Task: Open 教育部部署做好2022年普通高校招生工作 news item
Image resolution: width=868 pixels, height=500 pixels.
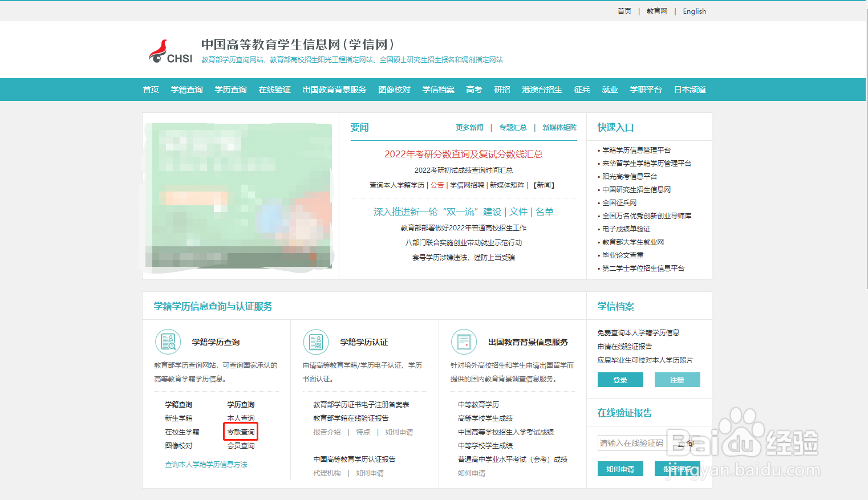Action: [464, 228]
